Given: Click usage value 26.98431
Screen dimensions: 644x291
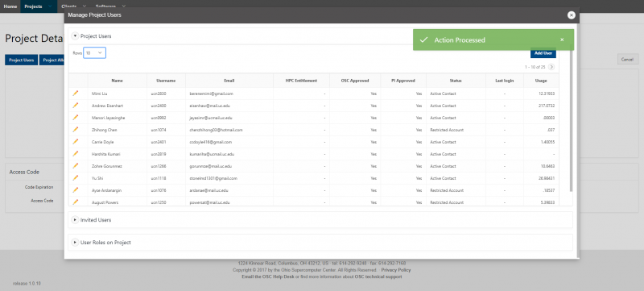Looking at the screenshot, I should coord(547,178).
